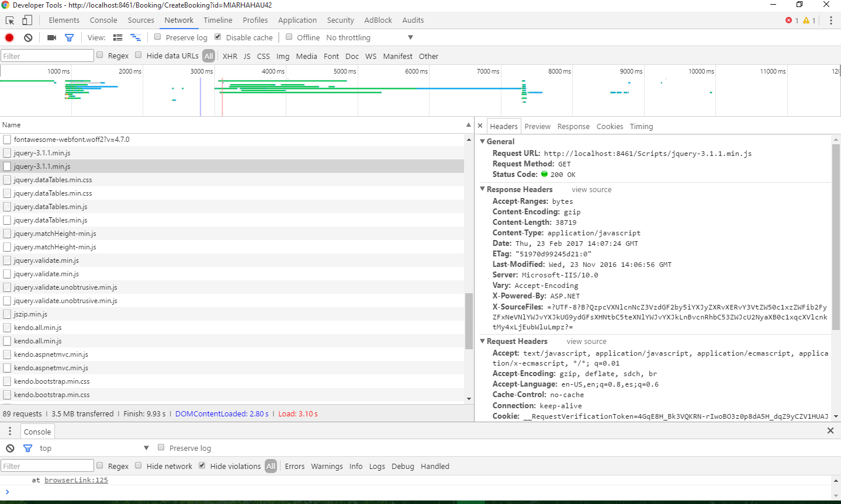Screen dimensions: 841x504
Task: Click the request list scrollbar thumb
Action: pyautogui.click(x=469, y=321)
